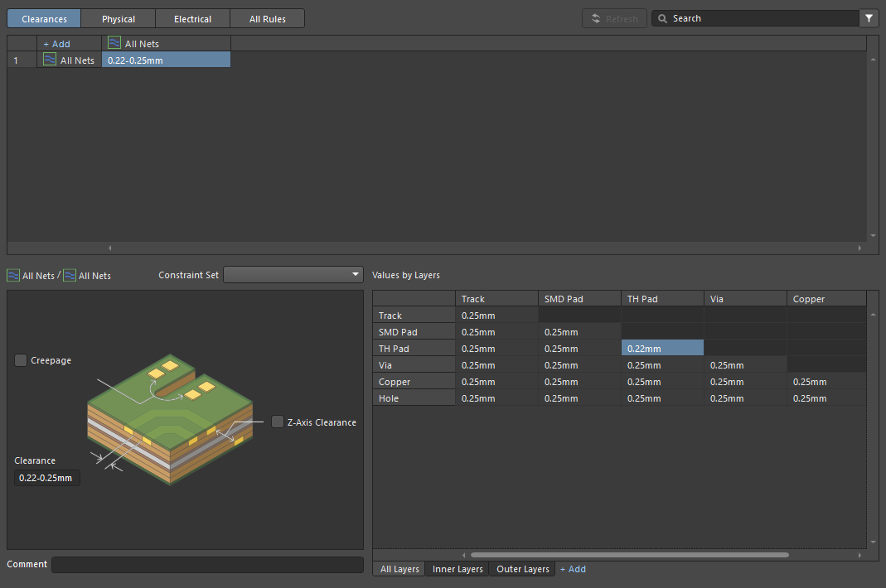The height and width of the screenshot is (588, 886).
Task: Click the horizontal scrollbar under Values by Layers
Action: pos(629,555)
